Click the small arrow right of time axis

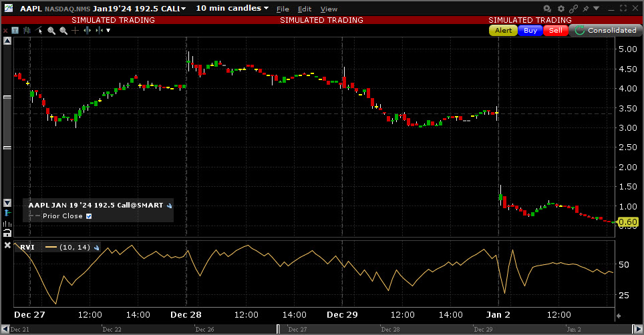(x=619, y=316)
